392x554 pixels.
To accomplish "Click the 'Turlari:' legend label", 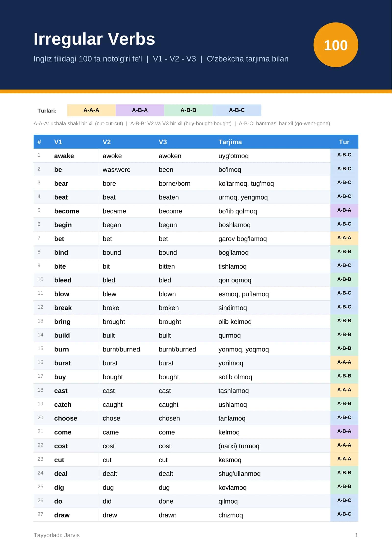I will coord(47,111).
